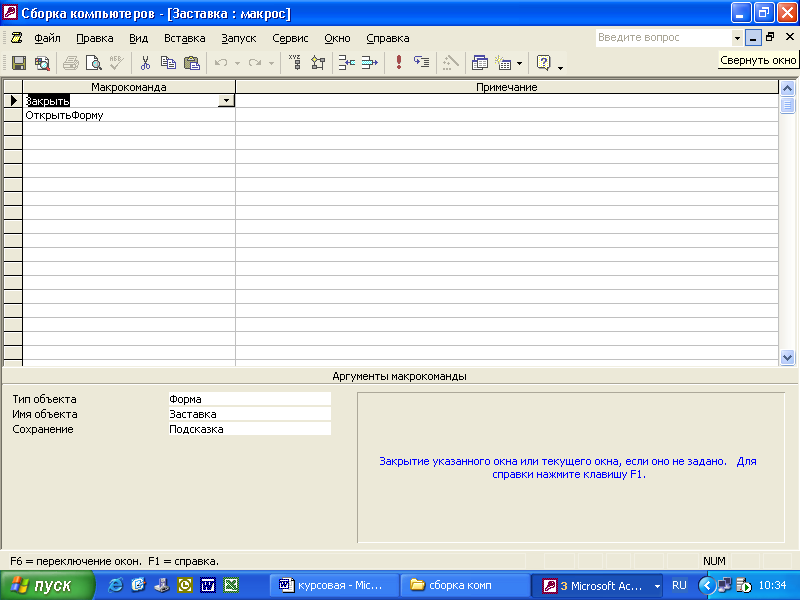The height and width of the screenshot is (600, 800).
Task: Click the Delete Rows toolbar icon
Action: point(370,63)
